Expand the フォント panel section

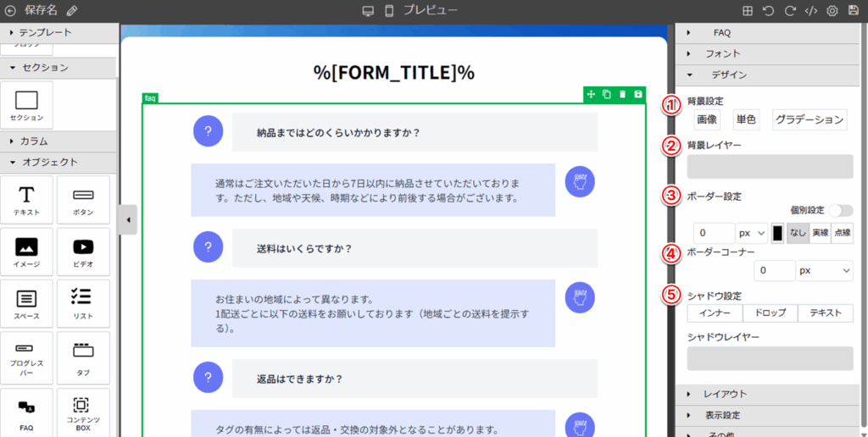tap(722, 53)
